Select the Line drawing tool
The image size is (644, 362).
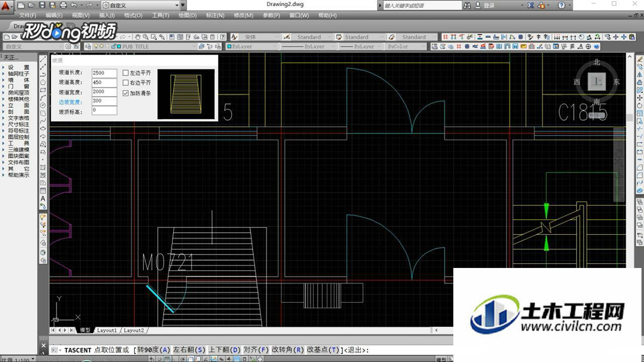[43, 59]
